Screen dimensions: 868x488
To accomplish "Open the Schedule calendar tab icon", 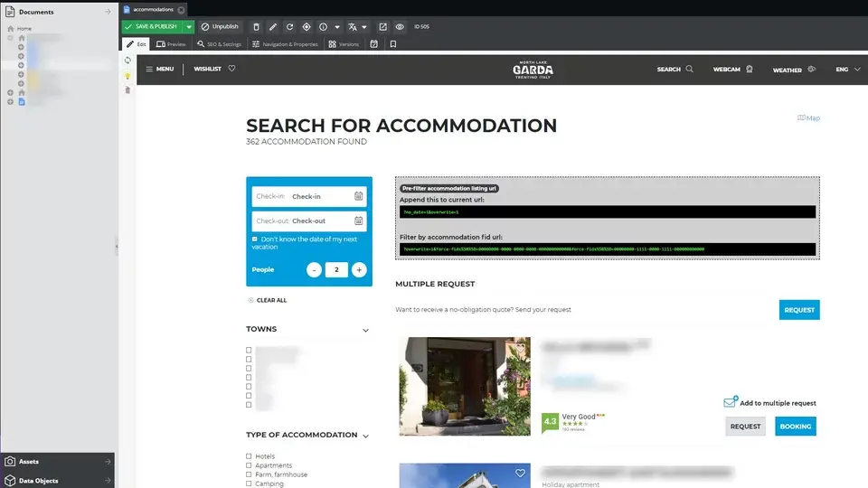I will point(374,43).
